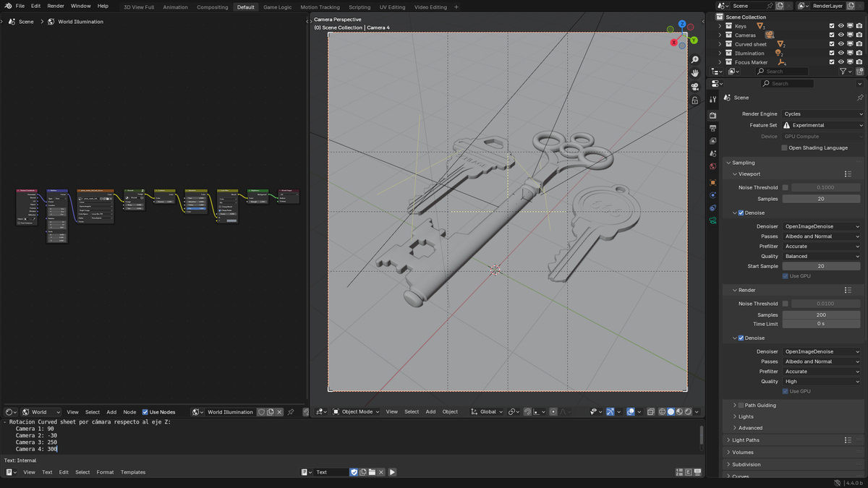Click the Blender logo icon
This screenshot has height=488, width=868.
(8, 6)
